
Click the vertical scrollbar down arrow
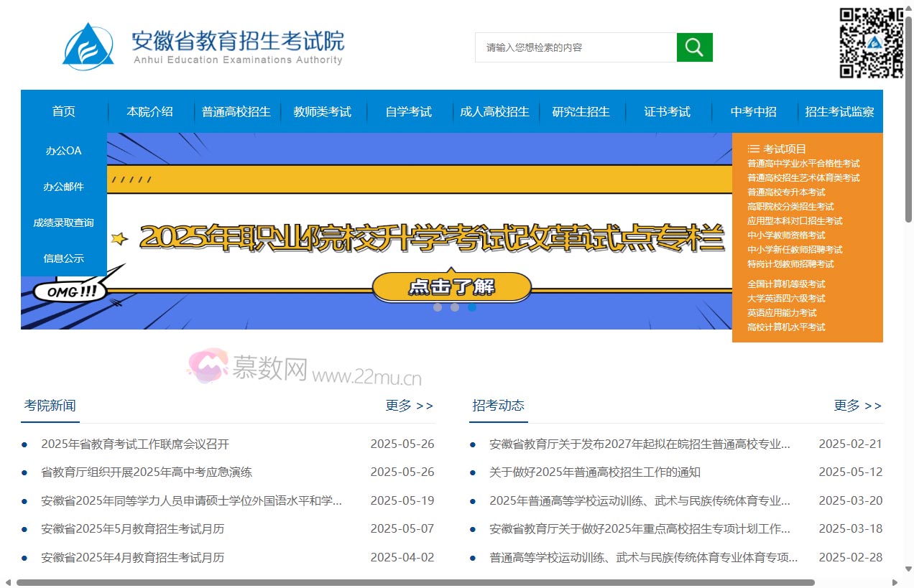click(x=908, y=570)
